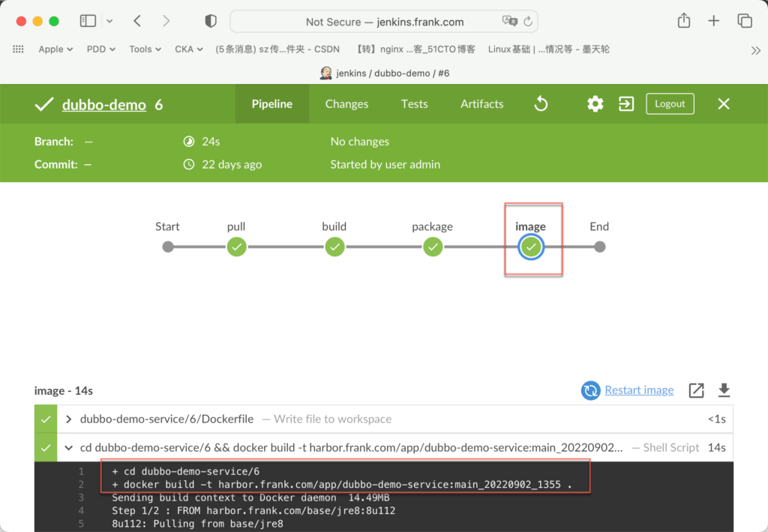Close the run details with X icon
The image size is (768, 532).
[x=724, y=103]
